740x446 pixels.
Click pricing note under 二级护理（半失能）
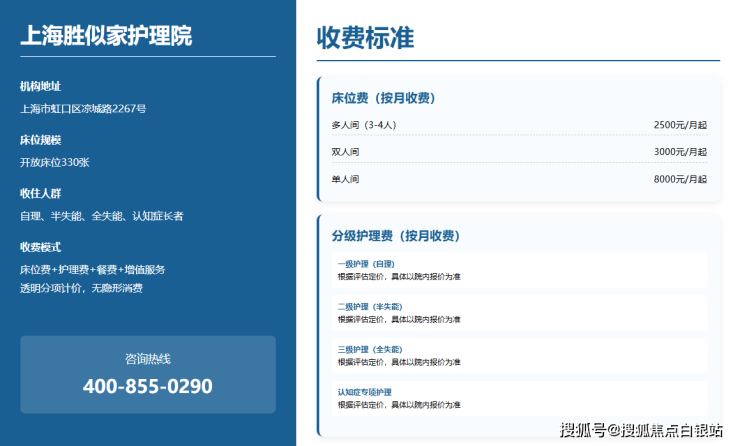tap(399, 320)
